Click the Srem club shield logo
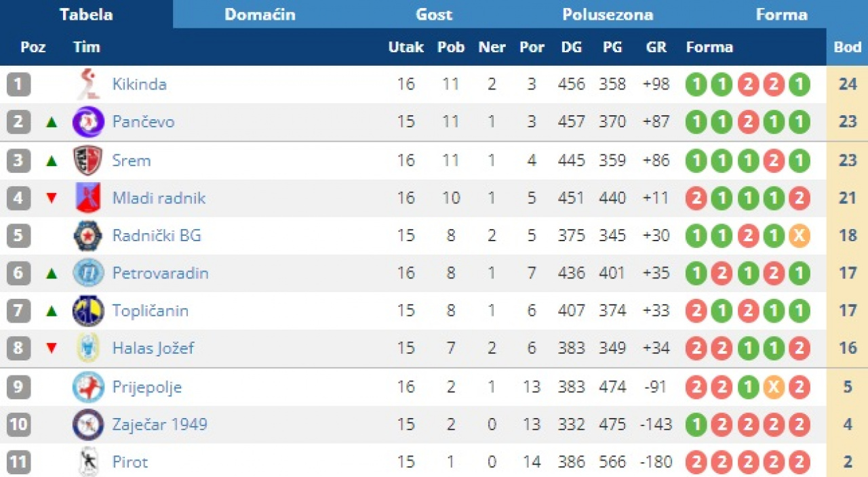Screen dimensions: 868x477 (x=88, y=161)
